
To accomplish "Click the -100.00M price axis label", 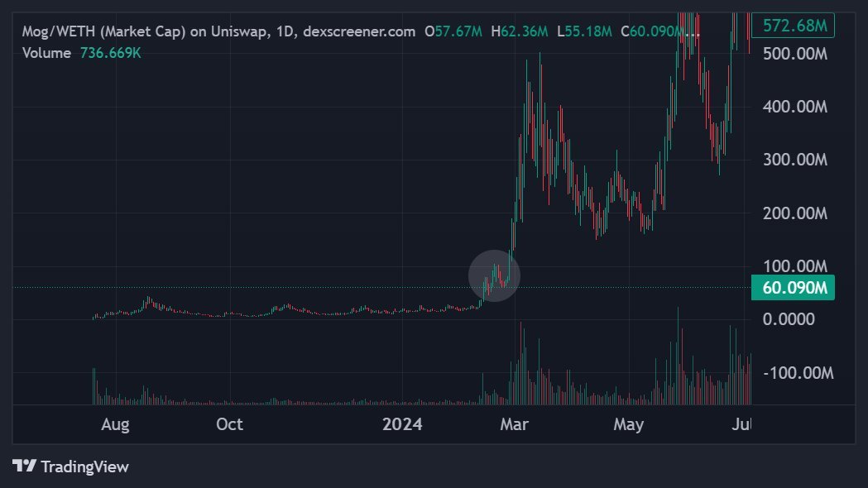I will click(798, 373).
